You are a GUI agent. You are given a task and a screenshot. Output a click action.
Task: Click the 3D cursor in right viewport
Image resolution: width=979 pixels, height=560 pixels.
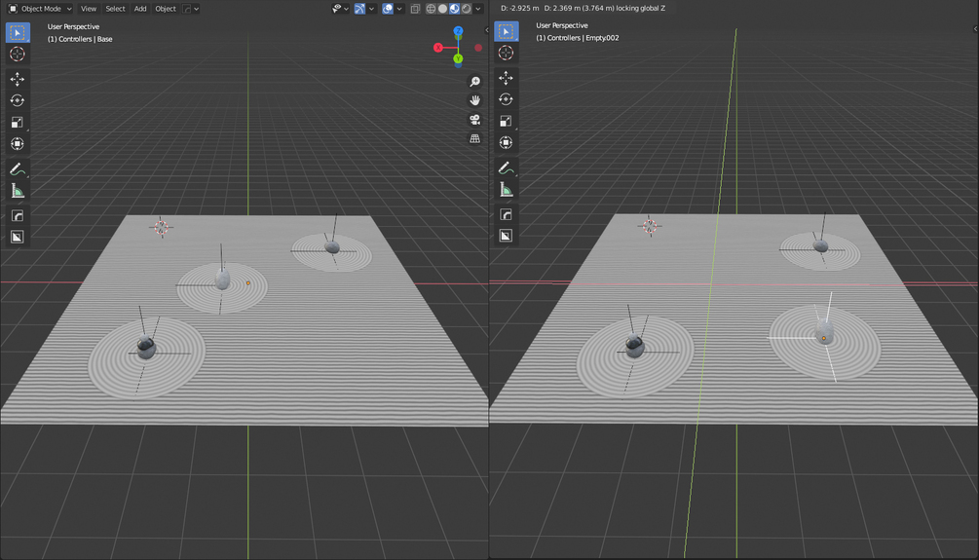[650, 226]
